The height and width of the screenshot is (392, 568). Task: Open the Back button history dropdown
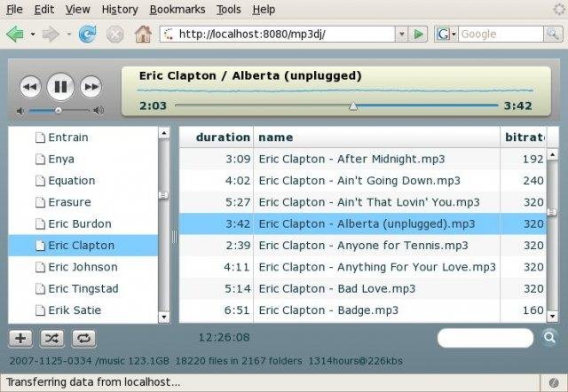tap(33, 34)
